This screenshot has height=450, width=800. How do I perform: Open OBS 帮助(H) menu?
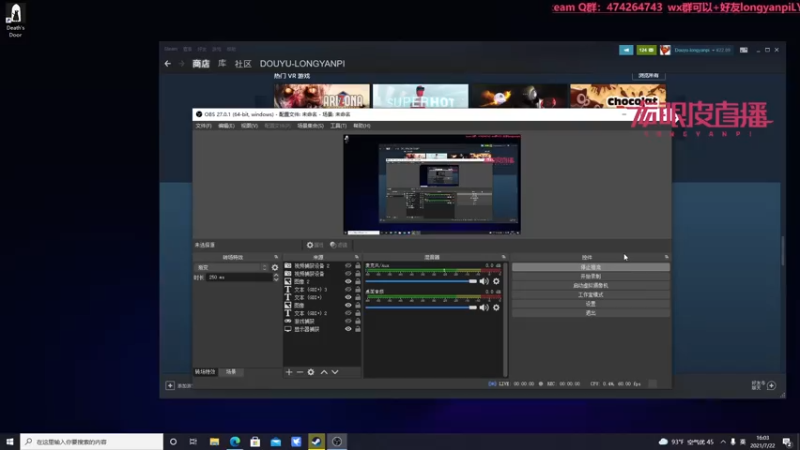362,126
